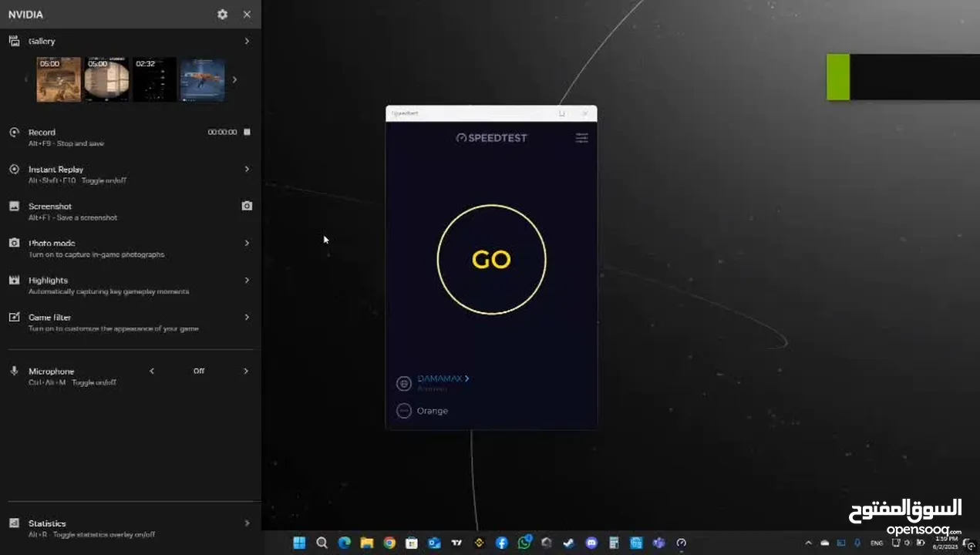Click the Record icon
The height and width of the screenshot is (555, 980).
click(14, 133)
